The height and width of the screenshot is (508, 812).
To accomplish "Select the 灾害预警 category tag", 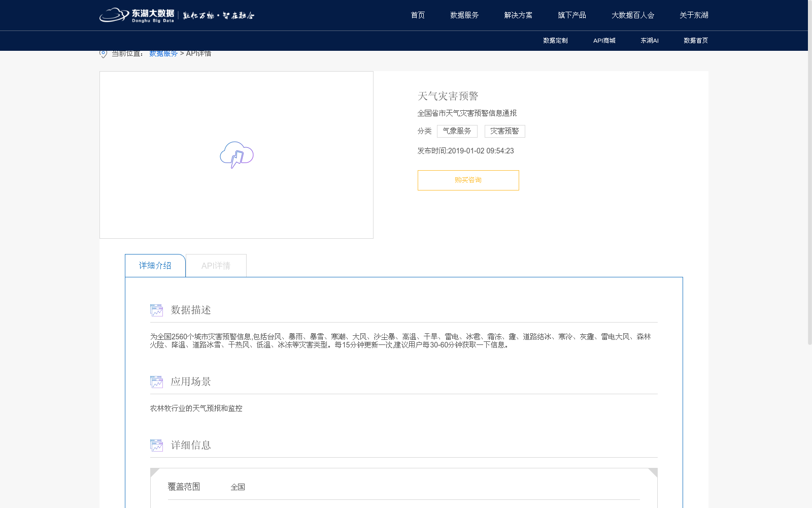I will 505,131.
